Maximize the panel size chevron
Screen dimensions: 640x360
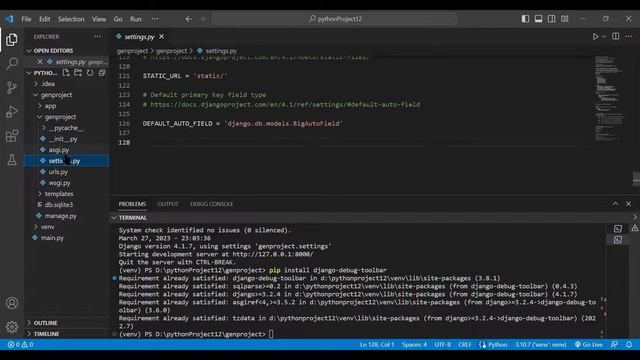point(615,204)
